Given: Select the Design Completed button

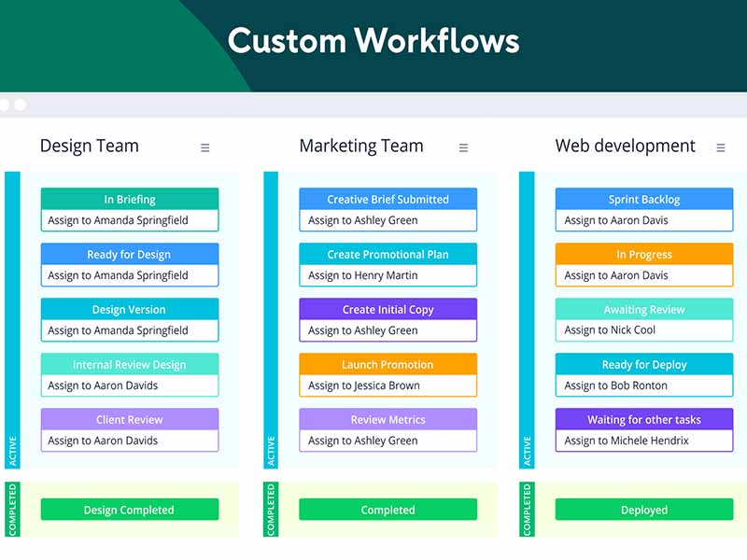Looking at the screenshot, I should coord(130,510).
